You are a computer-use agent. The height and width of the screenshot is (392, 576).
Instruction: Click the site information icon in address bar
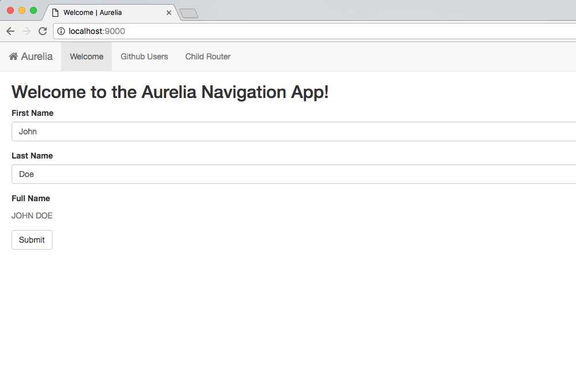coord(61,31)
